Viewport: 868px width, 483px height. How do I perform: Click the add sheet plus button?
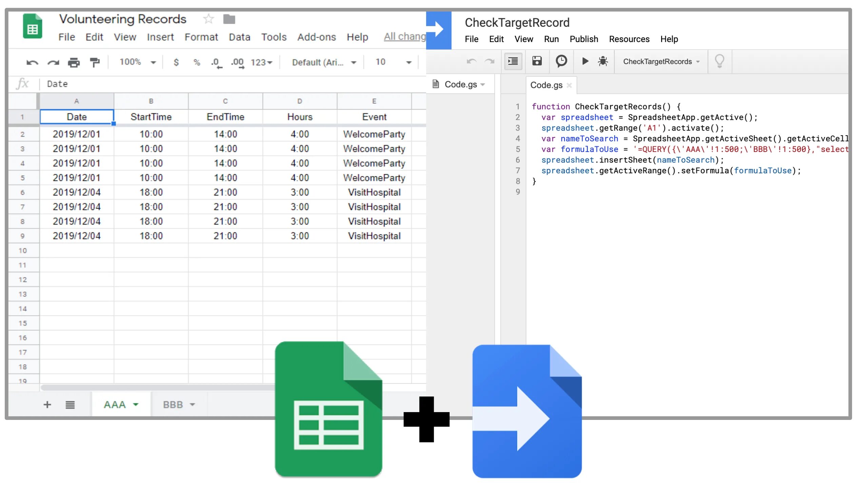[47, 404]
